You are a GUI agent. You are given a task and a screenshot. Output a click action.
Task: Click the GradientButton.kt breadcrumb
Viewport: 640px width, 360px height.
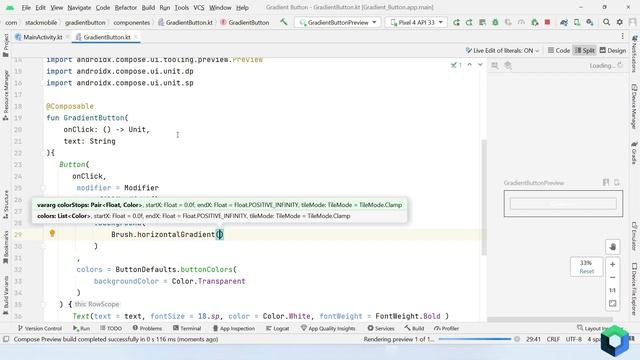[185, 23]
